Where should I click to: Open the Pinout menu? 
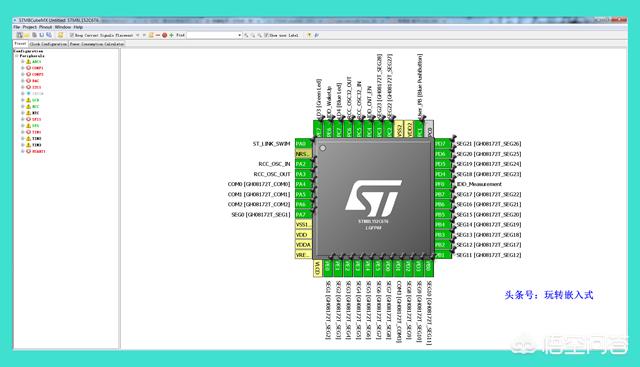pyautogui.click(x=45, y=27)
